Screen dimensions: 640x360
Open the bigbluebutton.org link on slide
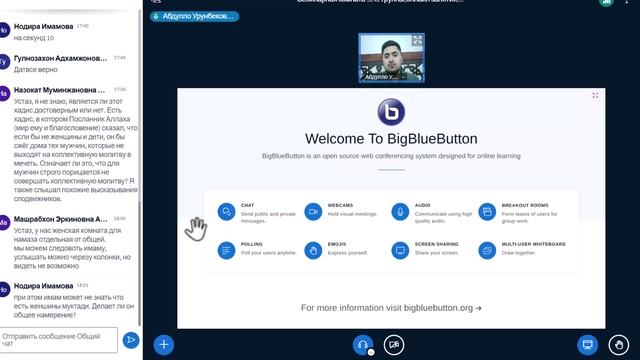(x=442, y=308)
